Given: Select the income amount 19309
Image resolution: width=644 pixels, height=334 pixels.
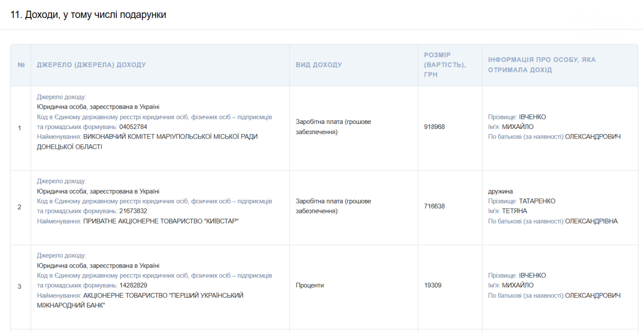Looking at the screenshot, I should pos(432,285).
